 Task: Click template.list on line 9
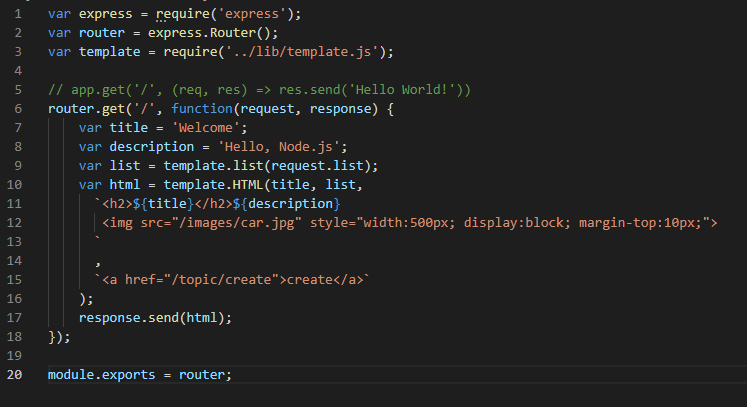pyautogui.click(x=213, y=166)
